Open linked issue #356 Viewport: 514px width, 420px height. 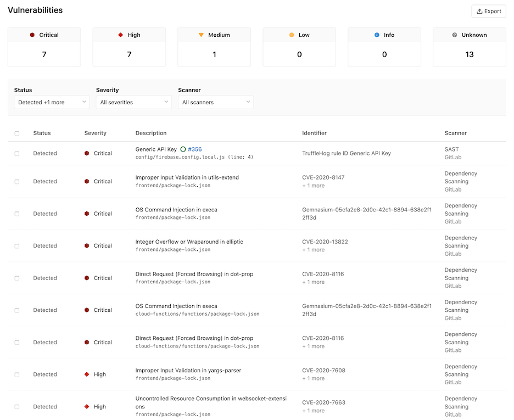click(195, 149)
